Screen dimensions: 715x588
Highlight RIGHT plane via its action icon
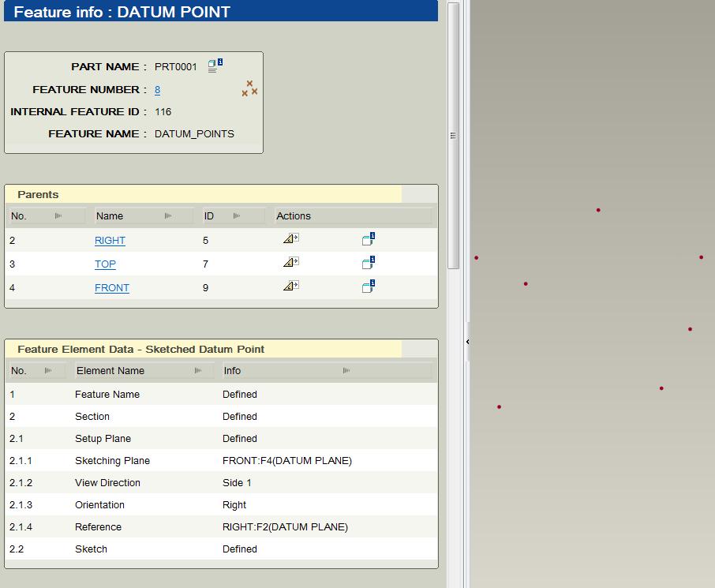[291, 238]
